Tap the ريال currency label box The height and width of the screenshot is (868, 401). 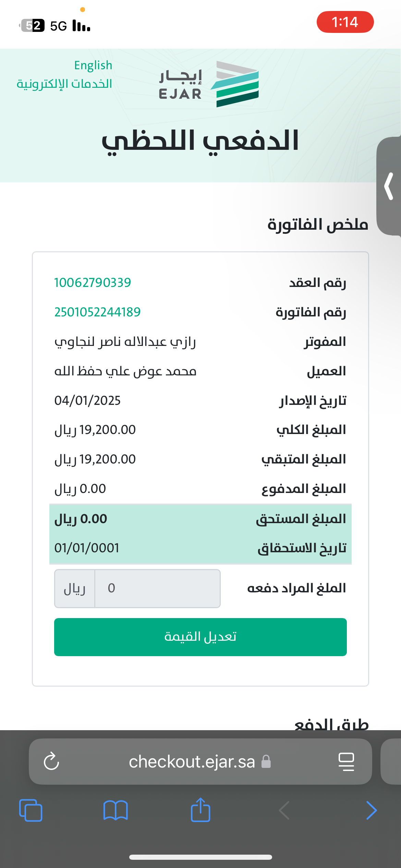(75, 588)
